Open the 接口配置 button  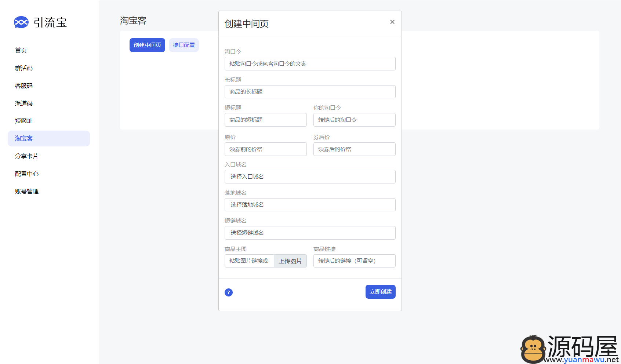(x=184, y=45)
